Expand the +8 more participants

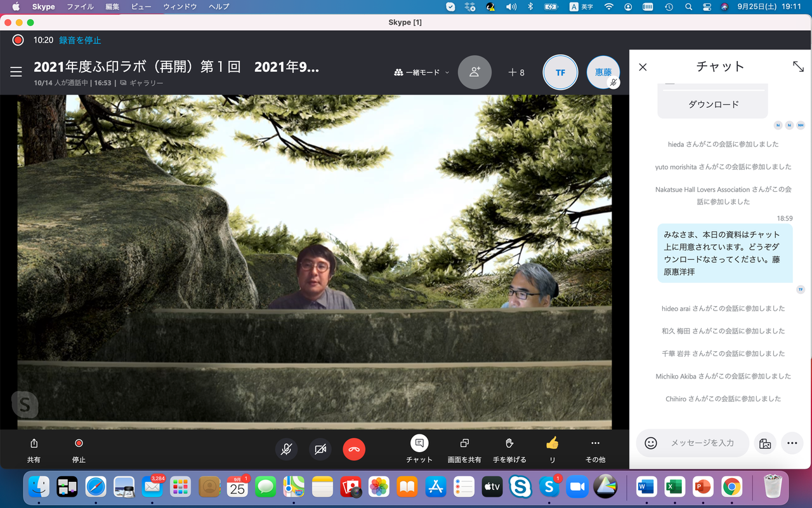516,72
